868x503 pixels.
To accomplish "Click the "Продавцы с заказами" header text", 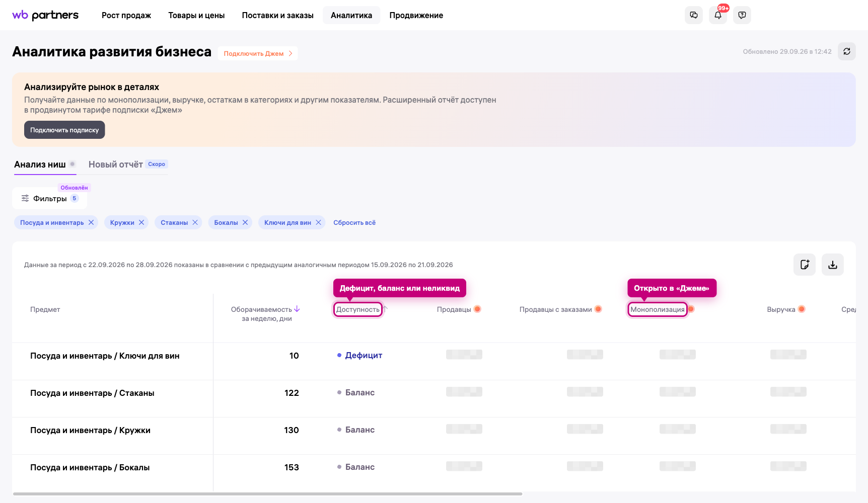I will click(555, 309).
